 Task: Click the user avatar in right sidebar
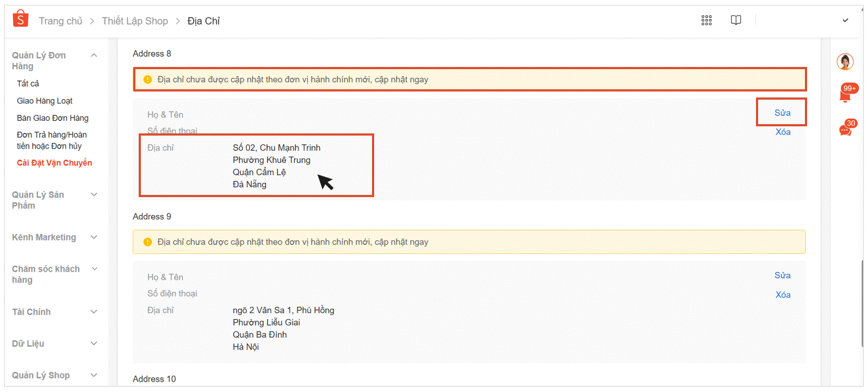(x=845, y=62)
